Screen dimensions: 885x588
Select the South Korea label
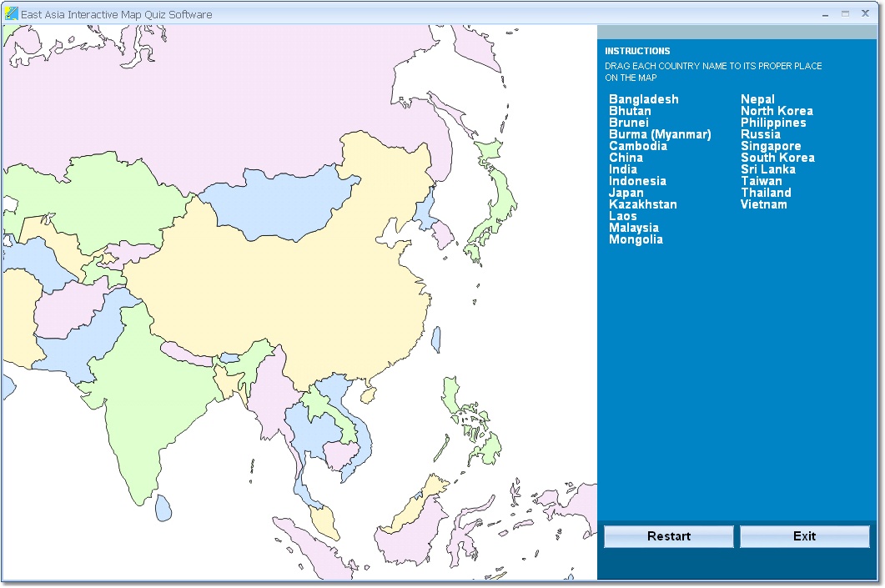(x=777, y=158)
